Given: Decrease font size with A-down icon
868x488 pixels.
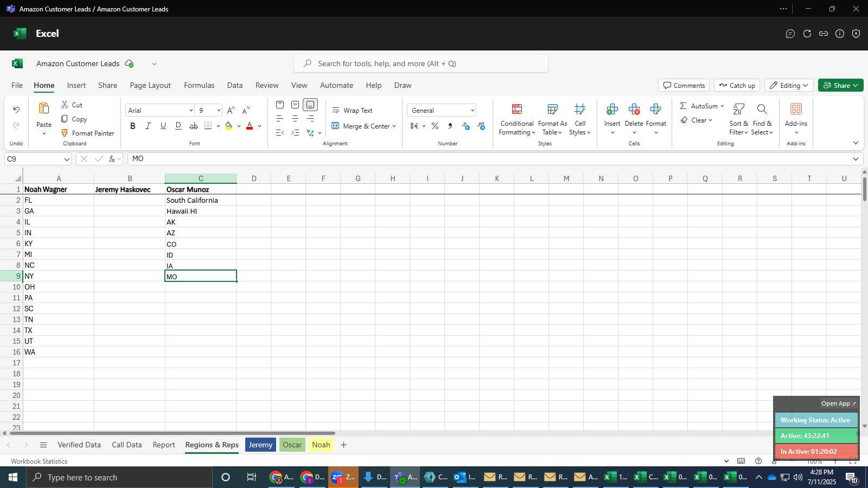Looking at the screenshot, I should tap(246, 110).
